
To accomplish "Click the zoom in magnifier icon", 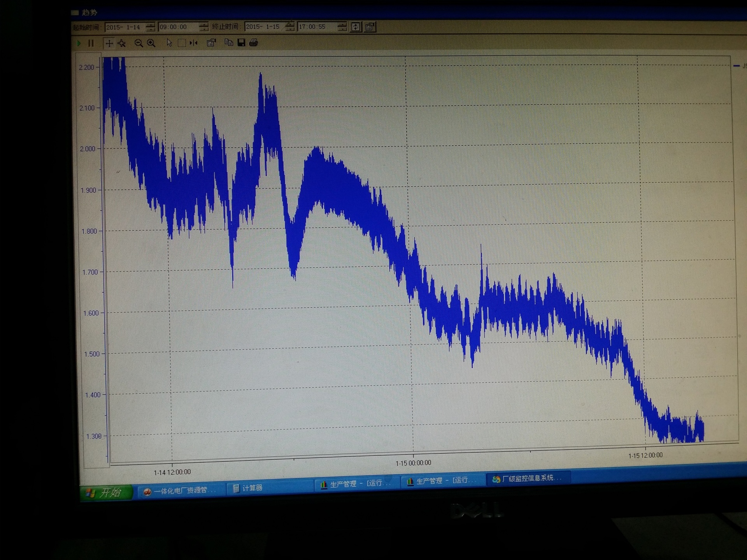I will tap(151, 43).
